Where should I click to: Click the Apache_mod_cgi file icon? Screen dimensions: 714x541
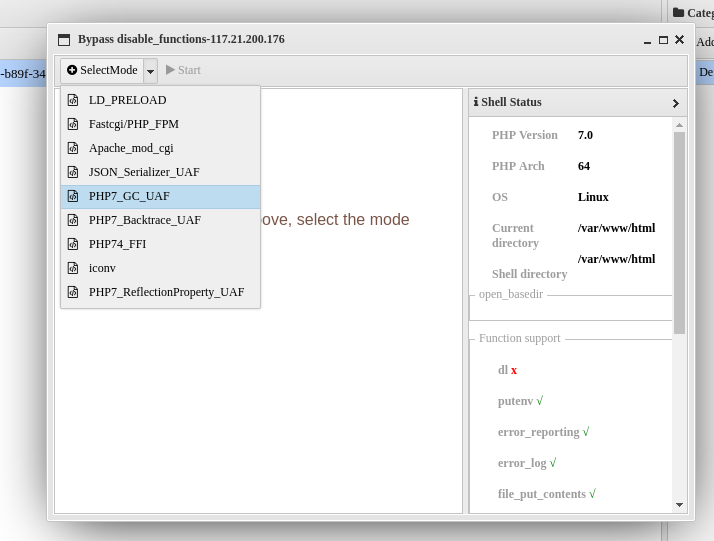tap(73, 148)
